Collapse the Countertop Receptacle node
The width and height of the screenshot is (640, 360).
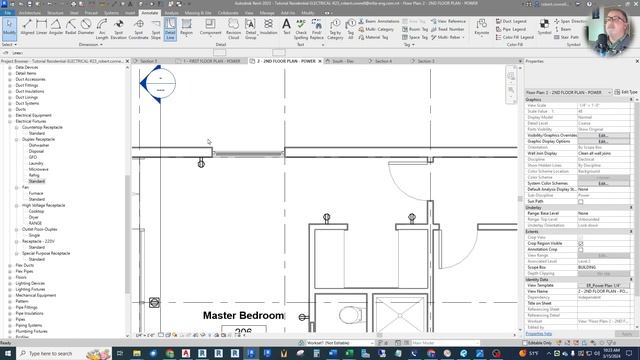pyautogui.click(x=17, y=127)
